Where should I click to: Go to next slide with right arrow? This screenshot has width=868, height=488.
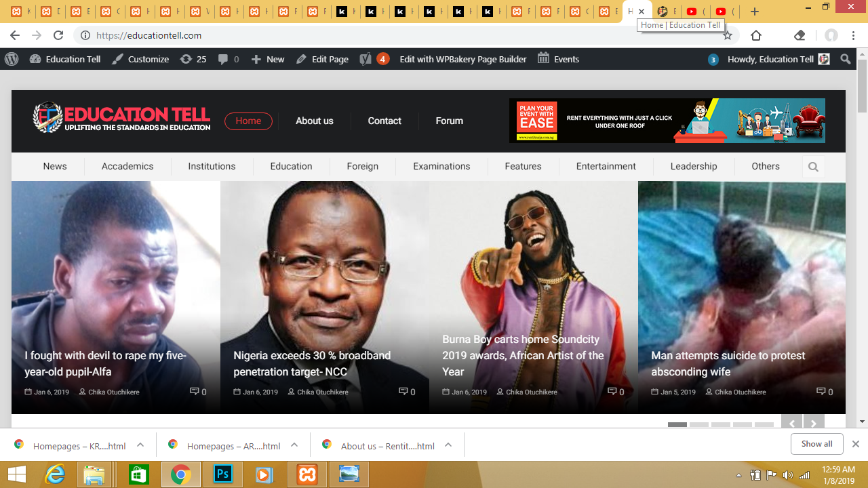(814, 424)
